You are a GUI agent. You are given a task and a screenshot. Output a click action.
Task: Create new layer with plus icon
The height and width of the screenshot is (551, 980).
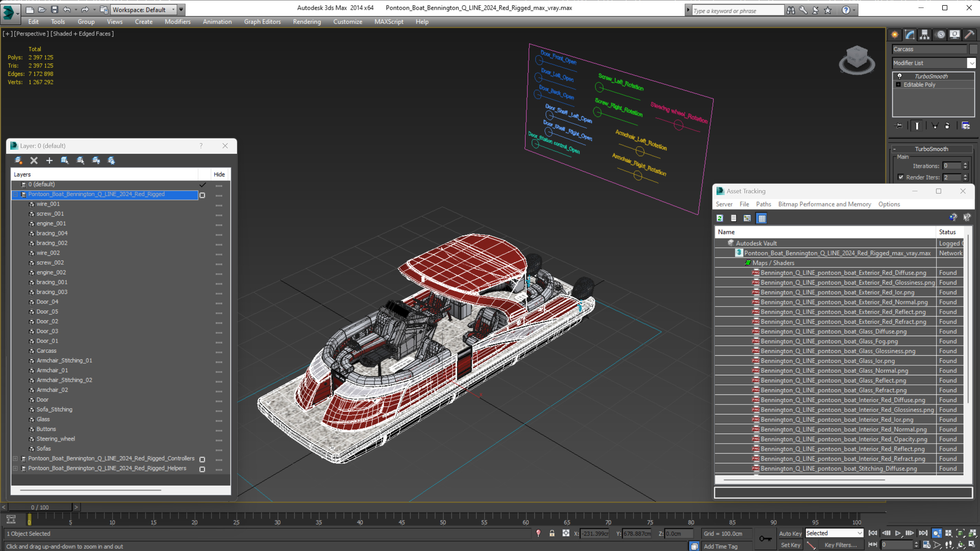click(49, 160)
